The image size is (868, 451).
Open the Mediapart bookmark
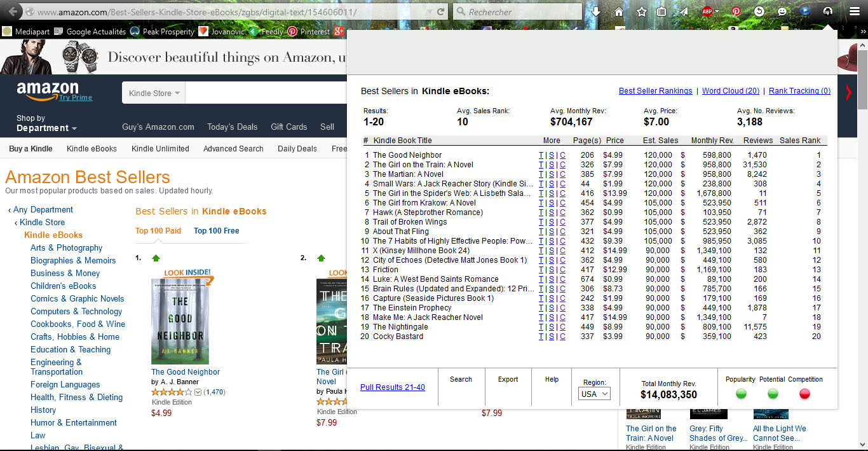point(26,31)
